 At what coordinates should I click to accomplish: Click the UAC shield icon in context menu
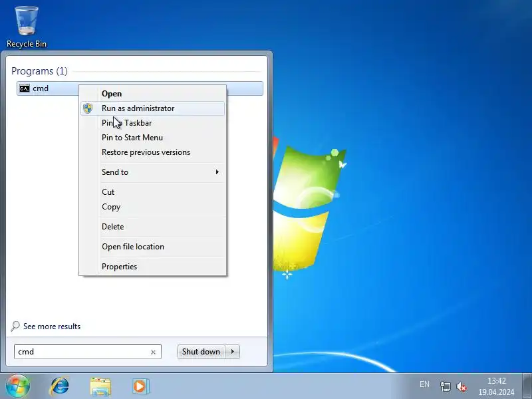pyautogui.click(x=88, y=108)
